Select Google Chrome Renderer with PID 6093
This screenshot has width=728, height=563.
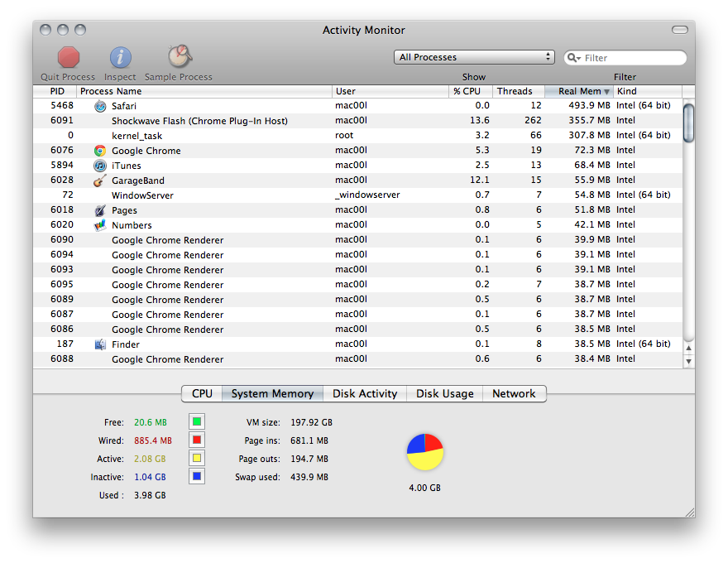357,269
